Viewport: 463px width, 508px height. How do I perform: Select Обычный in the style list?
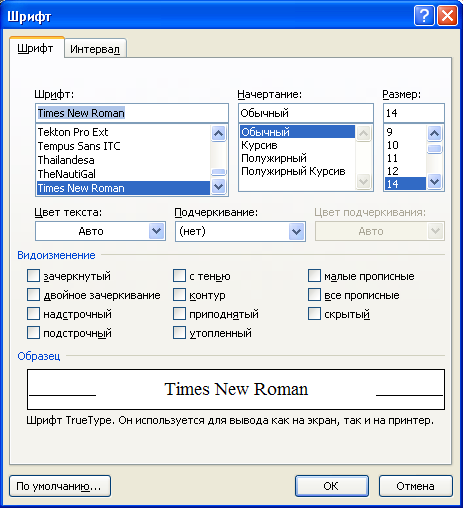click(x=297, y=132)
